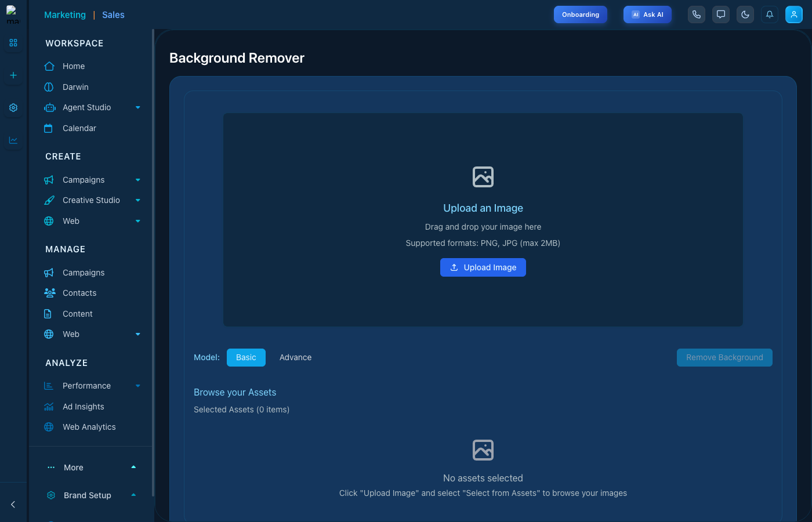Click the Contacts people icon
Viewport: 812px width, 522px height.
tap(50, 293)
